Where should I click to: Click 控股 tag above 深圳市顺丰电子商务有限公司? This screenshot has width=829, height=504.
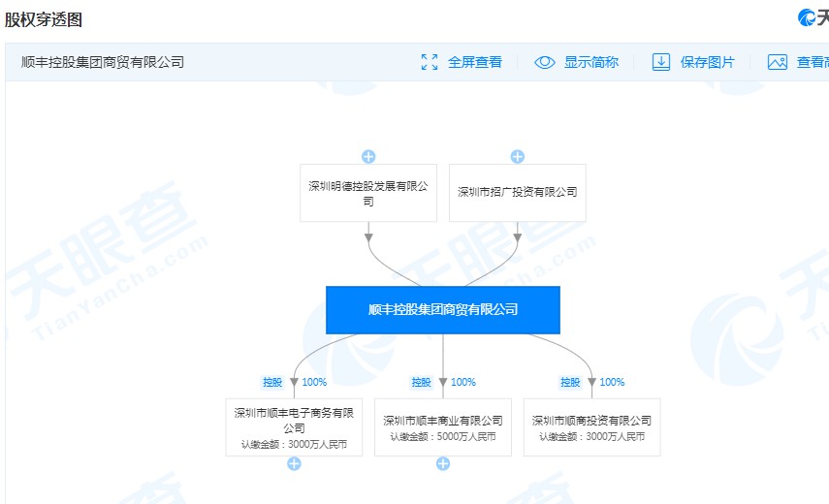pyautogui.click(x=272, y=382)
